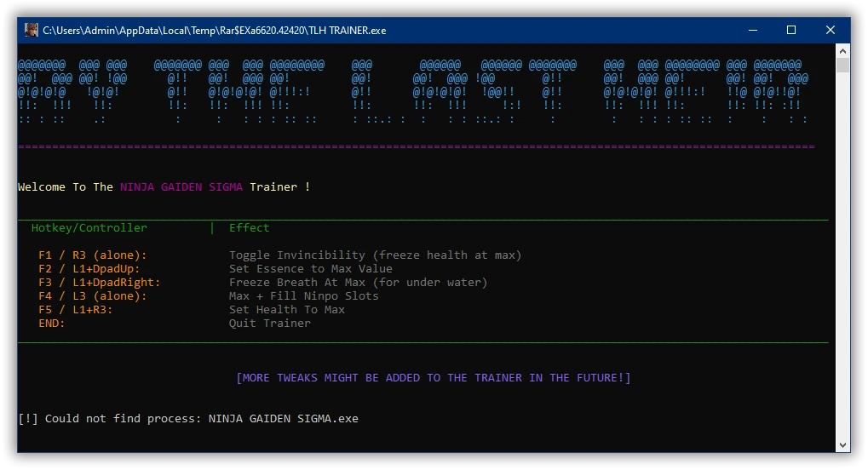Click 'Freeze Breath At Max' effect text
The height and width of the screenshot is (470, 868).
tap(297, 283)
